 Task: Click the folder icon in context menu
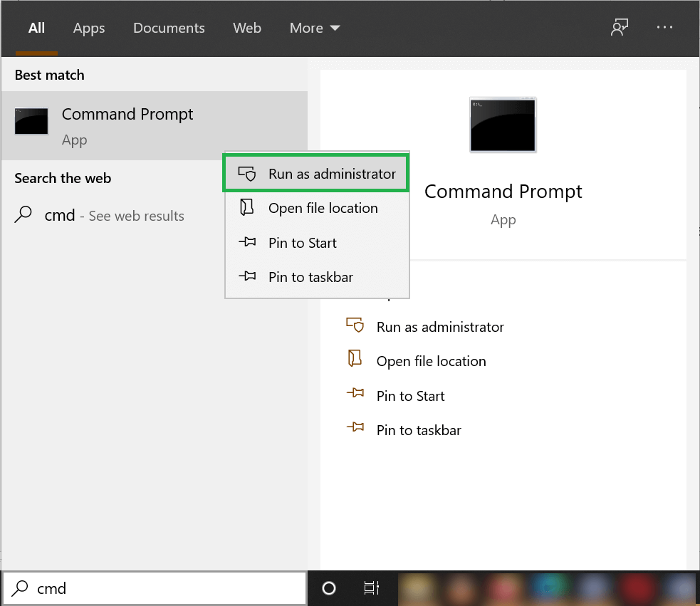(247, 207)
